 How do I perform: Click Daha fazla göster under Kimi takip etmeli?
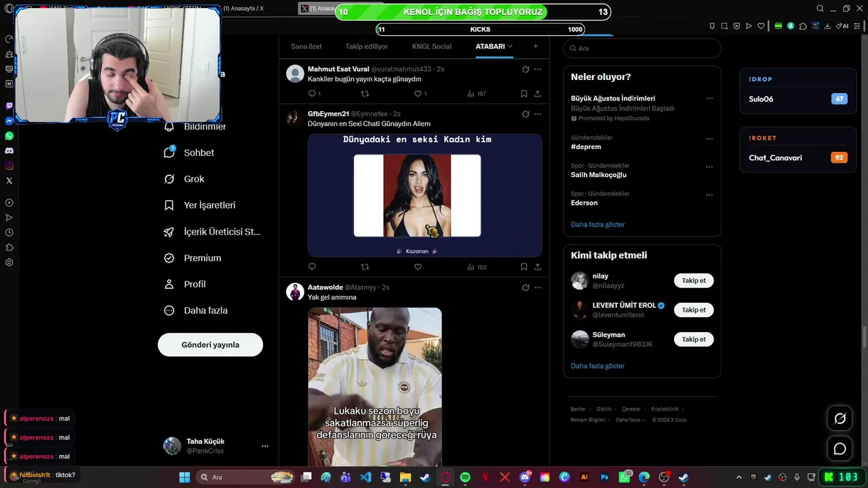coord(597,366)
